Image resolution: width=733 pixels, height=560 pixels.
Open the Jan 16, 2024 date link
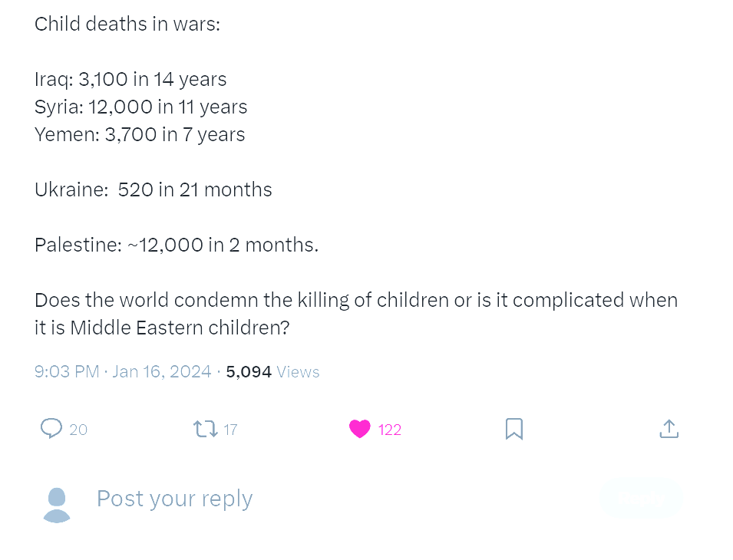tap(162, 372)
